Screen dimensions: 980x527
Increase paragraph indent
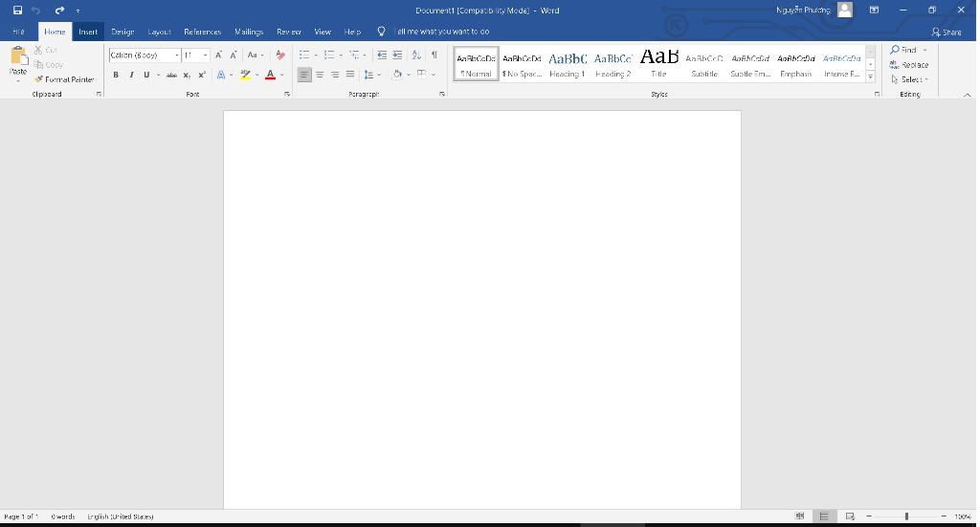pos(397,55)
